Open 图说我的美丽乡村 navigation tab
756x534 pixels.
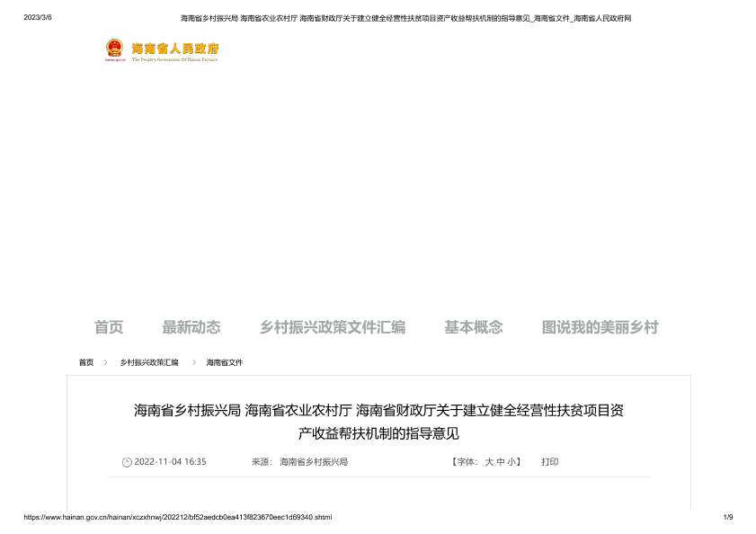[600, 327]
